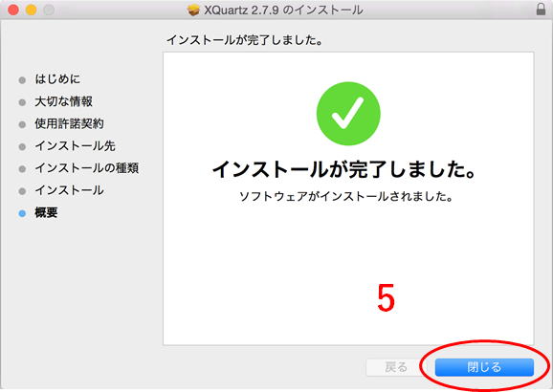The image size is (553, 392).
Task: Select the 概要 step in sidebar
Action: click(46, 212)
